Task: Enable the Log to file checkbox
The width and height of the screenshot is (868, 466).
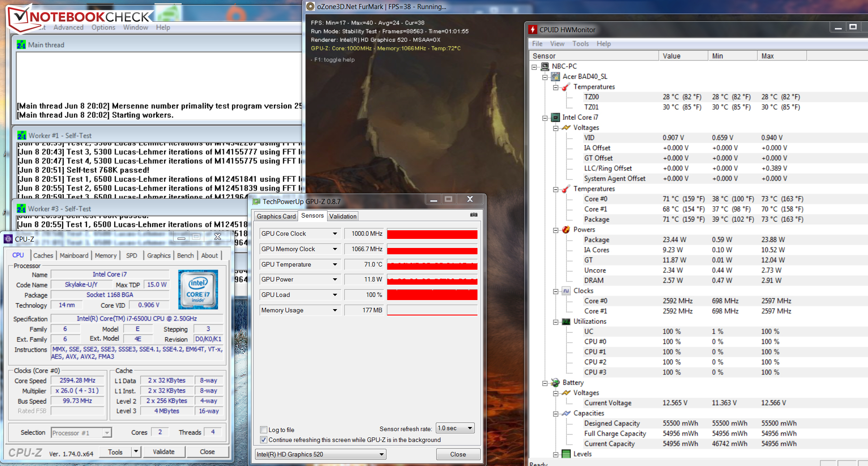Action: 264,430
